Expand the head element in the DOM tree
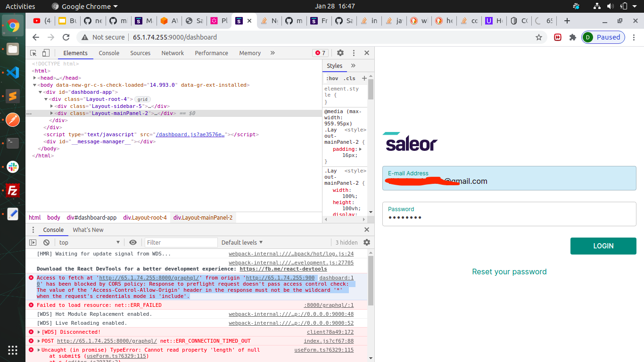This screenshot has width=644, height=362. coord(35,78)
